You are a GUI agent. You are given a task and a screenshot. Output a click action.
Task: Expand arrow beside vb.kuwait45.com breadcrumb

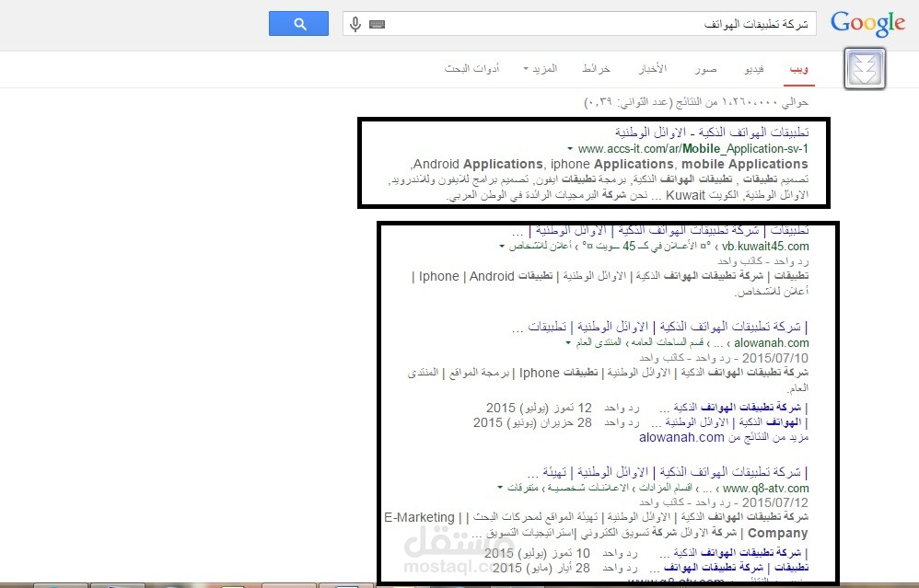pos(502,246)
